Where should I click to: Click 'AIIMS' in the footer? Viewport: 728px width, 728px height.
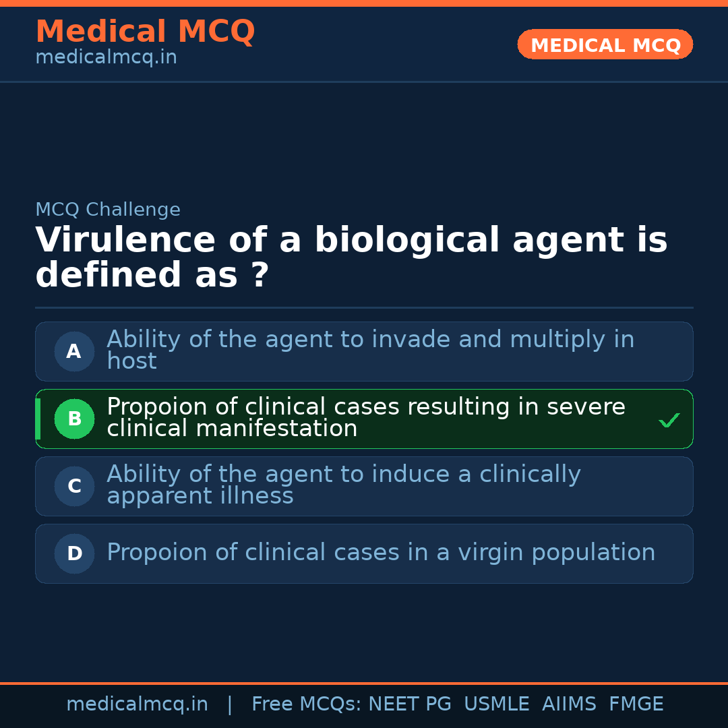[x=569, y=704]
